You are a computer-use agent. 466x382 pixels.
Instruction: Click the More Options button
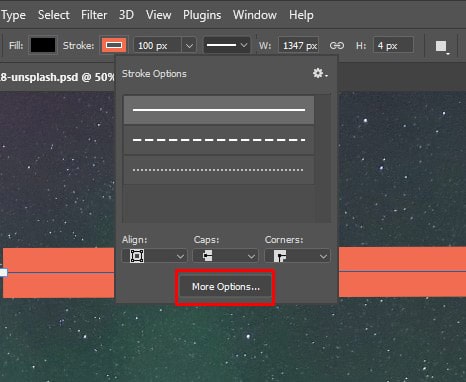click(x=225, y=287)
